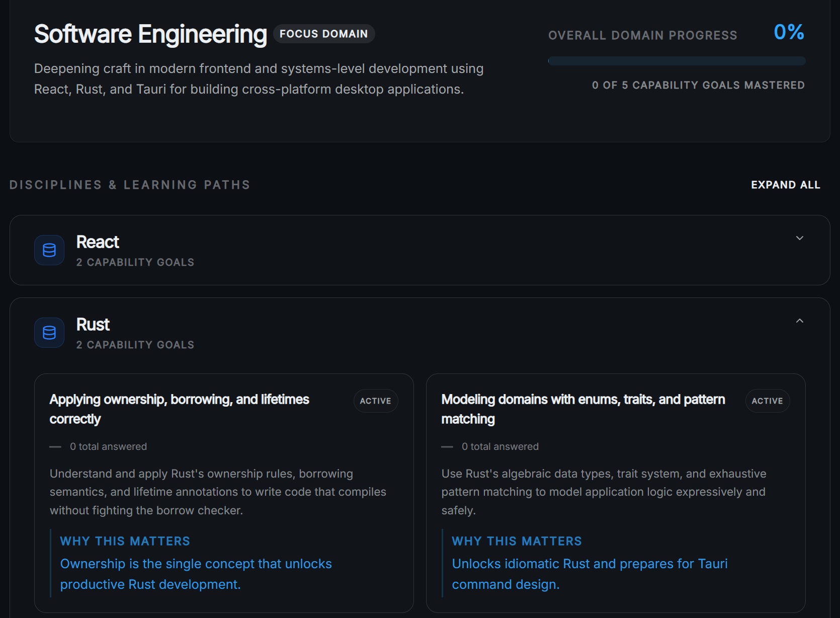Click 'Overall Domain Progress' label
This screenshot has width=840, height=618.
click(643, 35)
